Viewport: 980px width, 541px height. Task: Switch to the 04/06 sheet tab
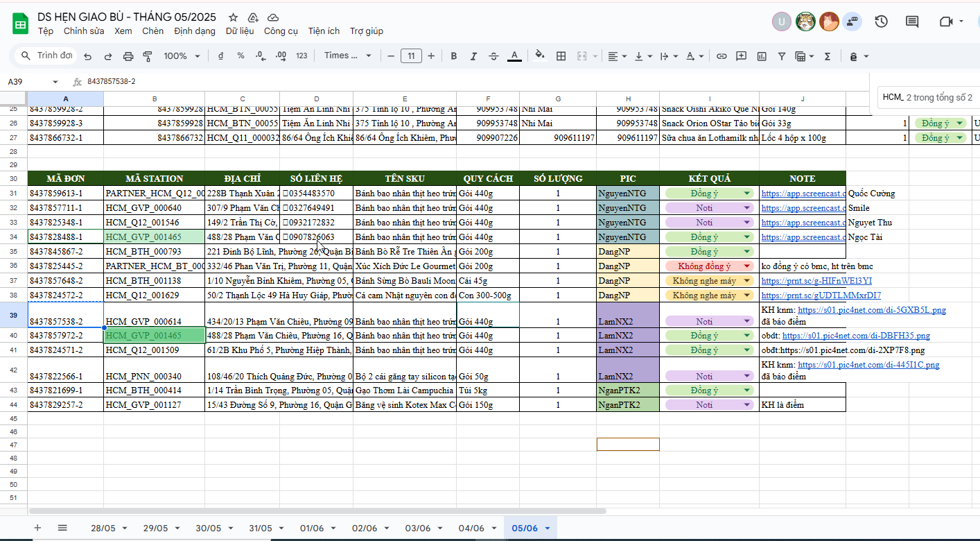pyautogui.click(x=476, y=528)
